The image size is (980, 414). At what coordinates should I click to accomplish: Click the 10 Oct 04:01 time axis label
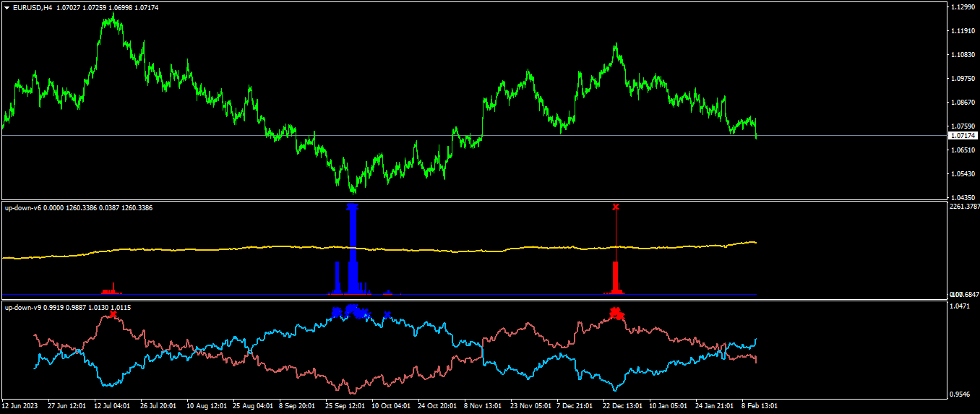[391, 406]
